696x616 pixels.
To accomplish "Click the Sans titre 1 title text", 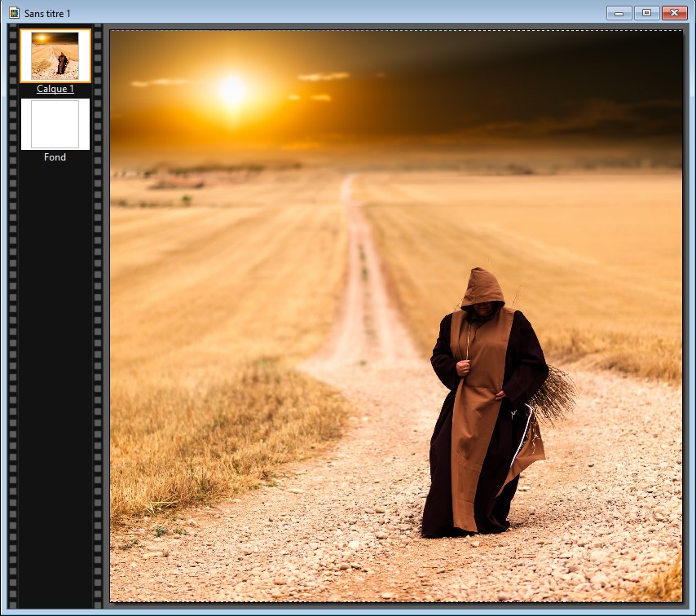I will coord(47,14).
